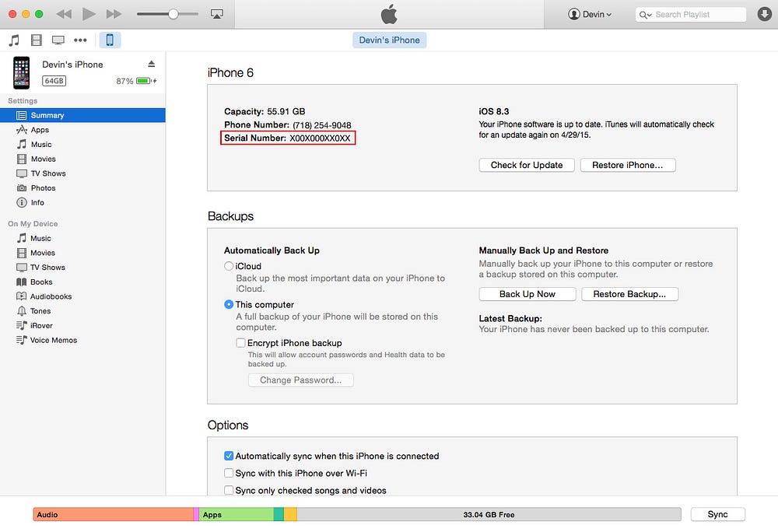
Task: Click the Phone Number line
Action: coord(287,125)
